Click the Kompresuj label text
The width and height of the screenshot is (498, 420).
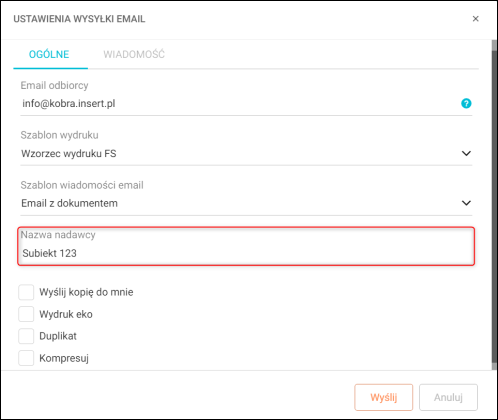[x=64, y=358]
